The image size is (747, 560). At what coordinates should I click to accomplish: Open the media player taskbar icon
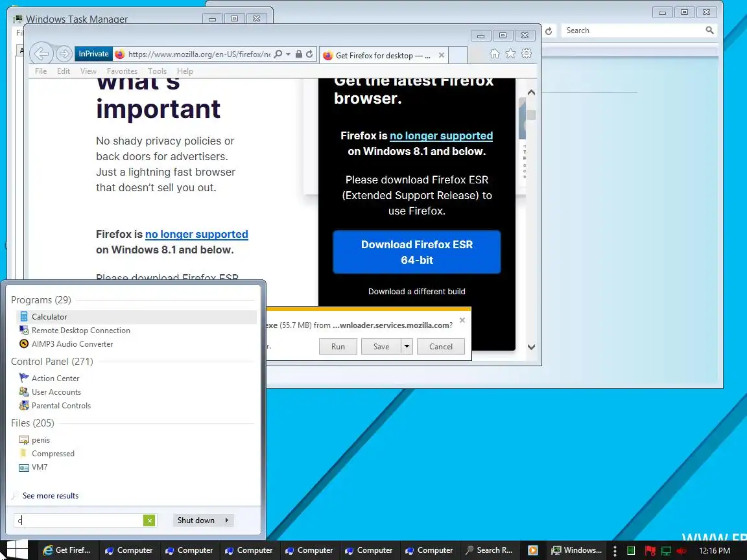click(532, 550)
